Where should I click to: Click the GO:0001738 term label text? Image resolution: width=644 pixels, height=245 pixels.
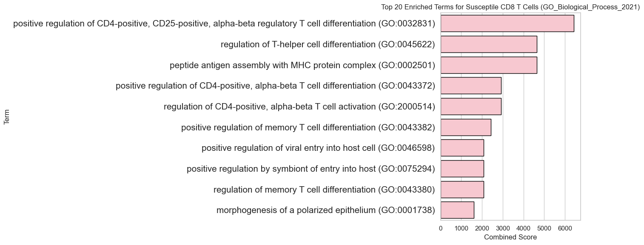325,210
